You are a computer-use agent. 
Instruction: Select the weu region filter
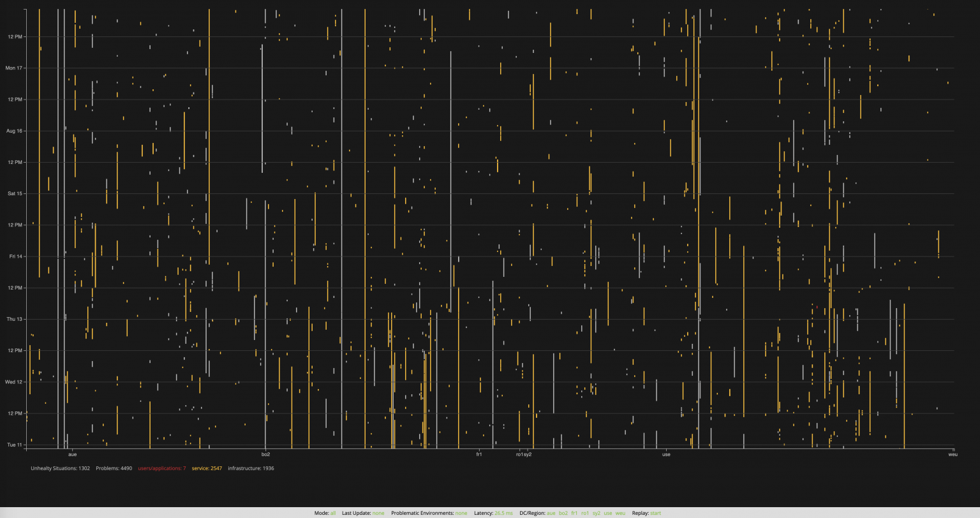point(620,513)
